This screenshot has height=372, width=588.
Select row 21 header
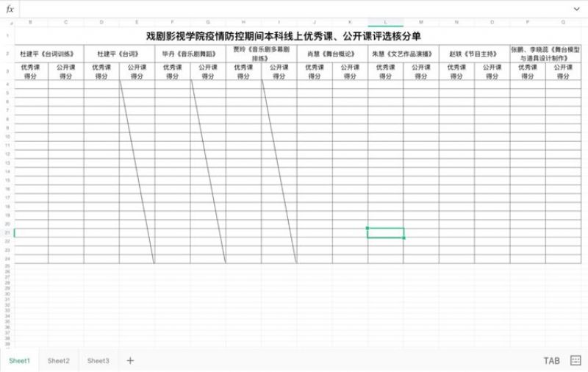[7, 232]
